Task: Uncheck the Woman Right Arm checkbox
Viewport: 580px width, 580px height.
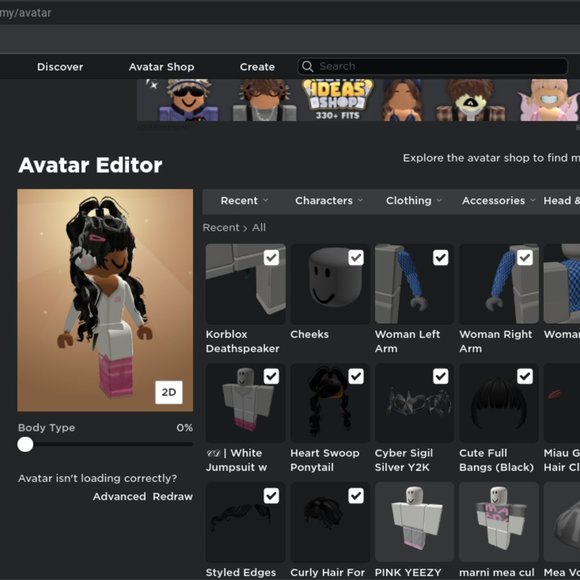Action: click(525, 257)
